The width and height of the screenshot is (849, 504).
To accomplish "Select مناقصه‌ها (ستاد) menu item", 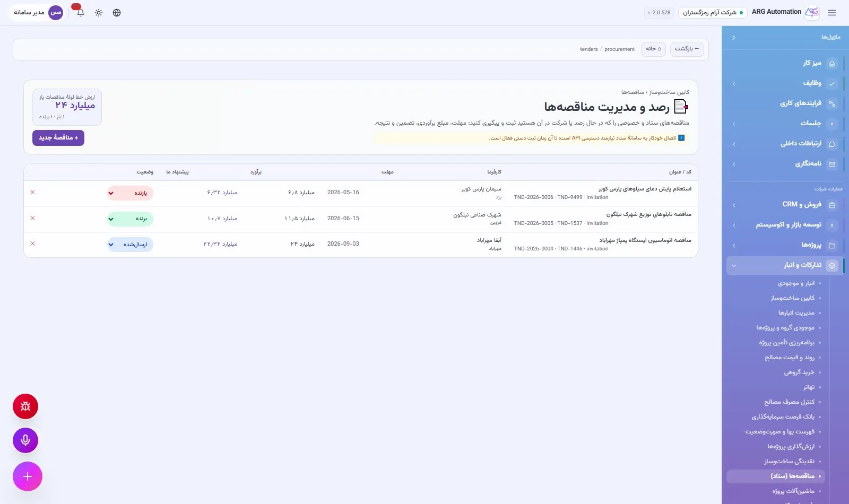I will tap(776, 476).
